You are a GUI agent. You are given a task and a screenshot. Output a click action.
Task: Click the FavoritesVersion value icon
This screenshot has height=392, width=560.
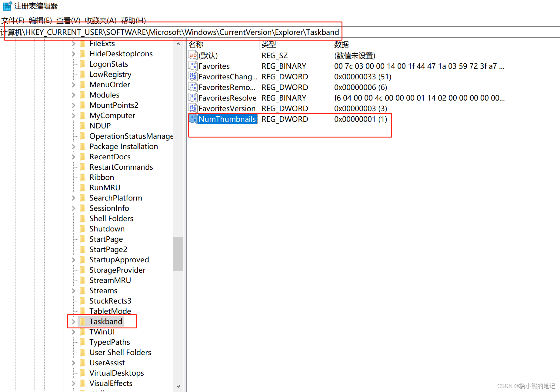point(193,108)
